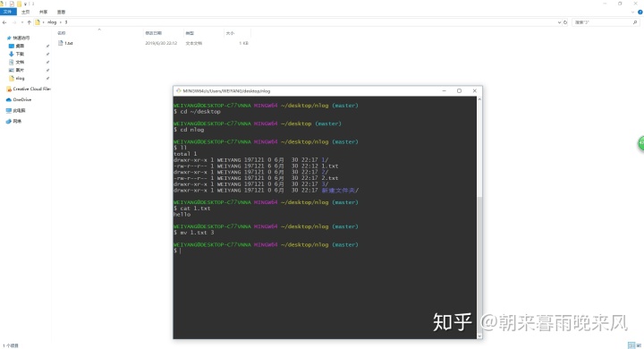Click the 文本文档 type cell
Screen dimensions: 644x349
(194, 43)
